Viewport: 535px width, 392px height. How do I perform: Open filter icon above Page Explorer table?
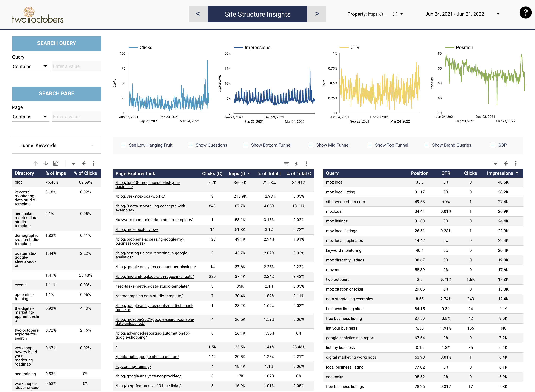(286, 164)
